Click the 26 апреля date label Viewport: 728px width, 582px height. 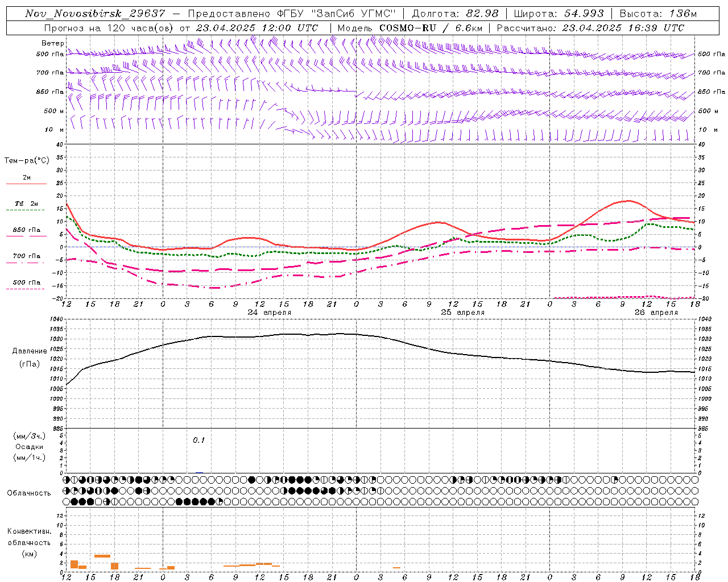[x=656, y=312]
